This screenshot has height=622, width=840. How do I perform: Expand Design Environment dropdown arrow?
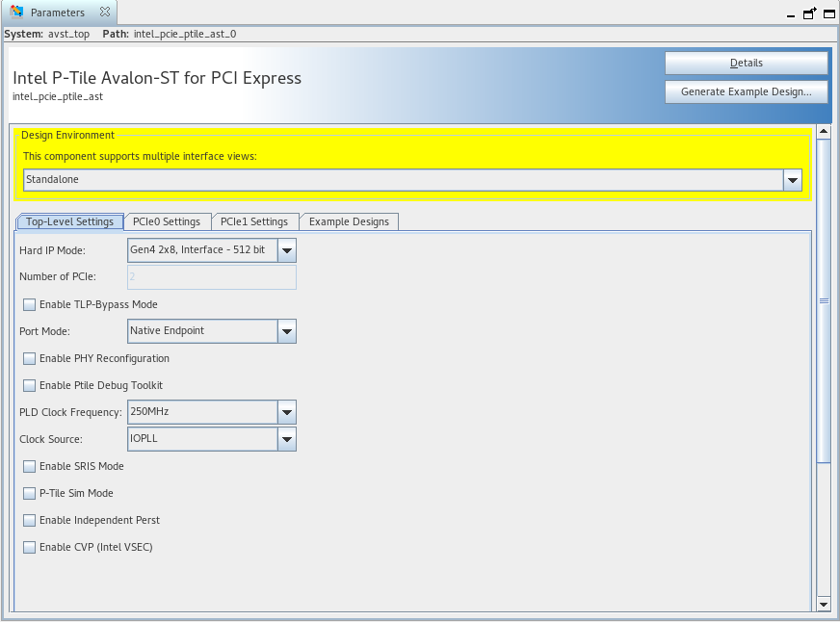pos(793,180)
